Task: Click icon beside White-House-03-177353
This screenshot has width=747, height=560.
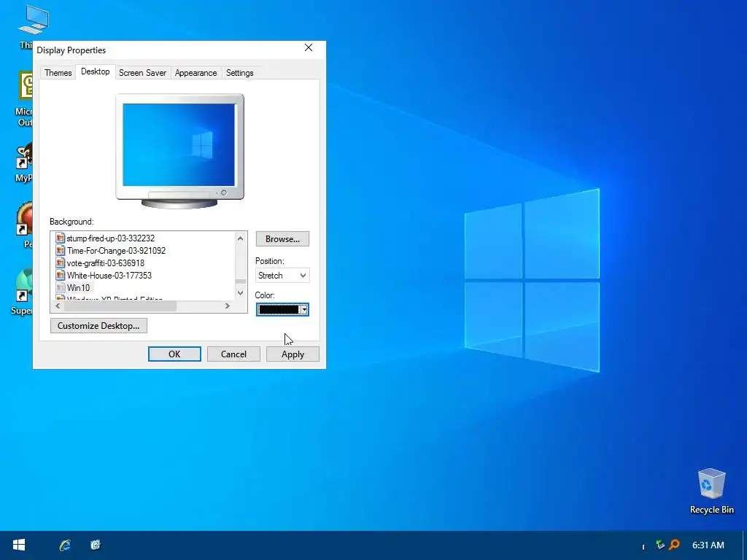Action: [x=60, y=275]
